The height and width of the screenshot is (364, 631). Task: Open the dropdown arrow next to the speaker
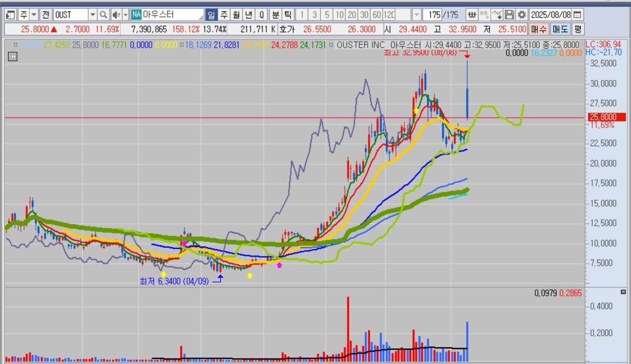[126, 15]
